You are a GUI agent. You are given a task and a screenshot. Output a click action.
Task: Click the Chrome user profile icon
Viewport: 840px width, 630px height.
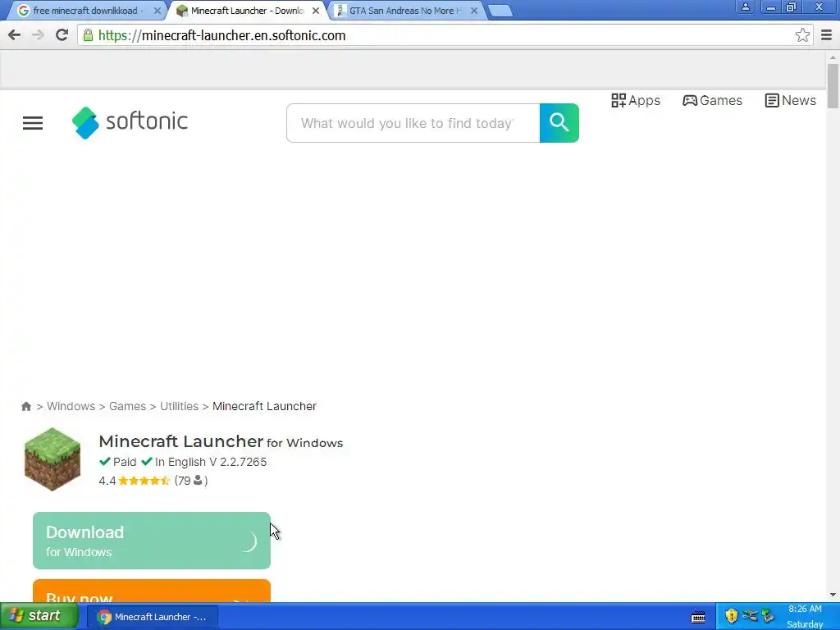pos(745,7)
